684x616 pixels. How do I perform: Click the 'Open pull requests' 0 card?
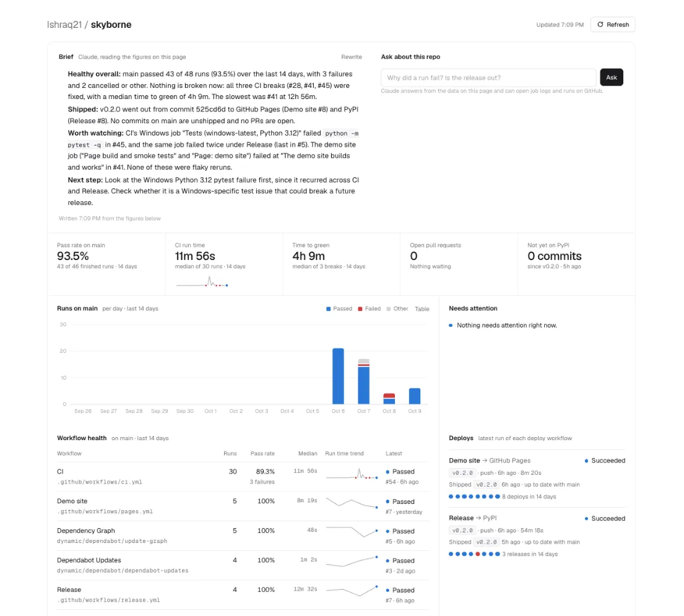pyautogui.click(x=459, y=264)
